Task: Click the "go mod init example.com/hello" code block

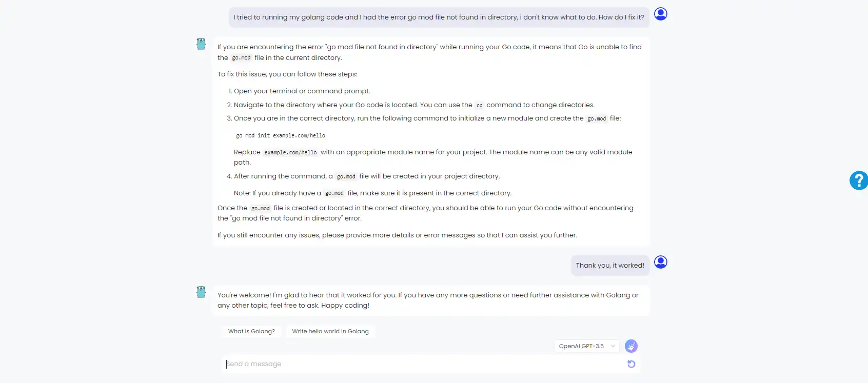Action: (281, 136)
